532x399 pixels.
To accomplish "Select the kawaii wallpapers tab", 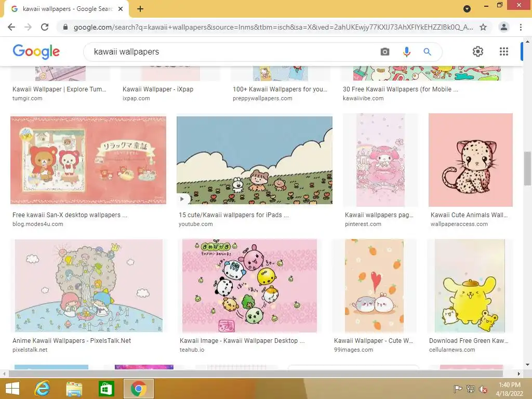I will [x=66, y=9].
